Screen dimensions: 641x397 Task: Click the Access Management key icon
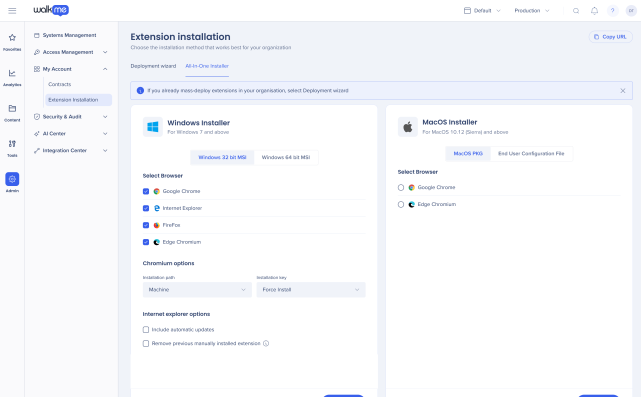(x=37, y=52)
